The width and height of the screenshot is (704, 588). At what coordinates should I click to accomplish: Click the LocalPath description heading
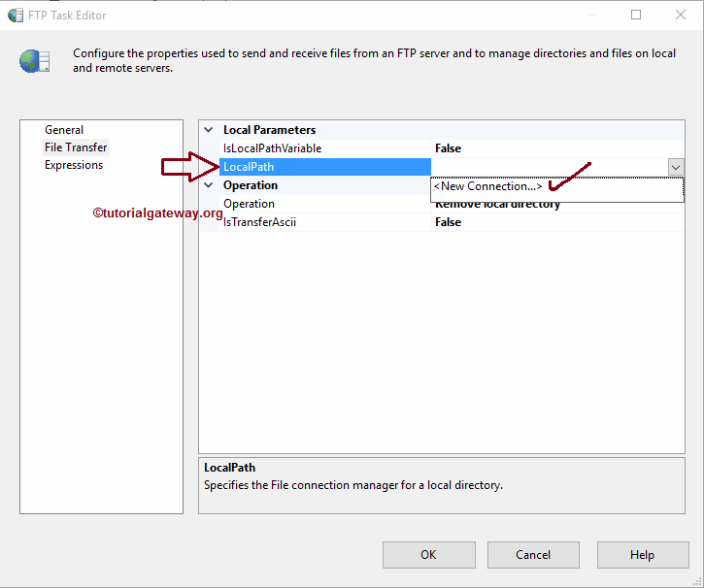coord(229,468)
